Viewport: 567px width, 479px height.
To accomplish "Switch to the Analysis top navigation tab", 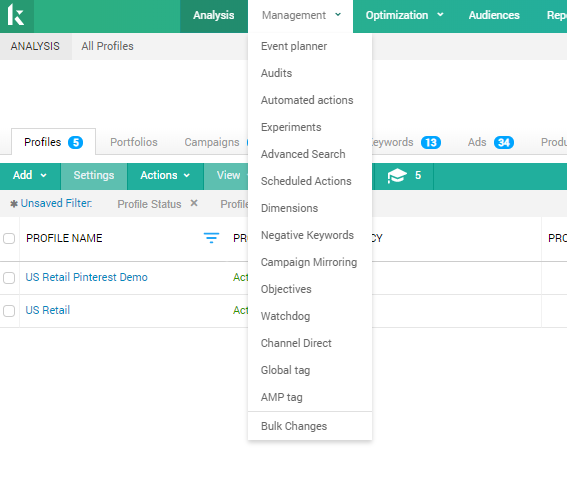I will pos(214,15).
